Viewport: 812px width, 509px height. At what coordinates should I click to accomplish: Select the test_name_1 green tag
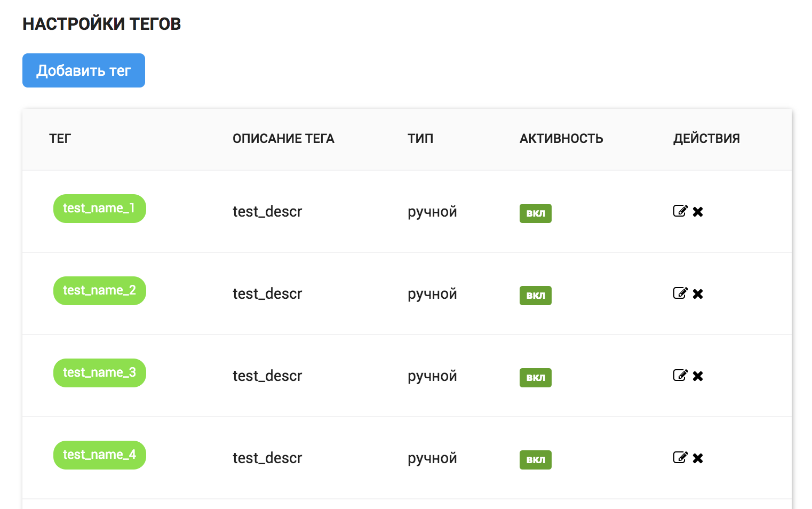coord(100,209)
